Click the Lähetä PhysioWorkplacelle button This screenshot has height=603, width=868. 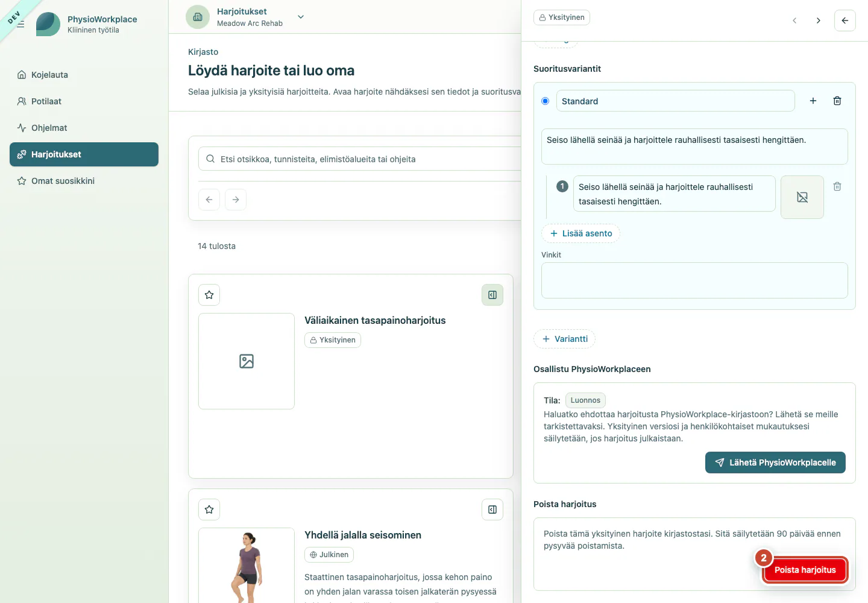pyautogui.click(x=775, y=463)
